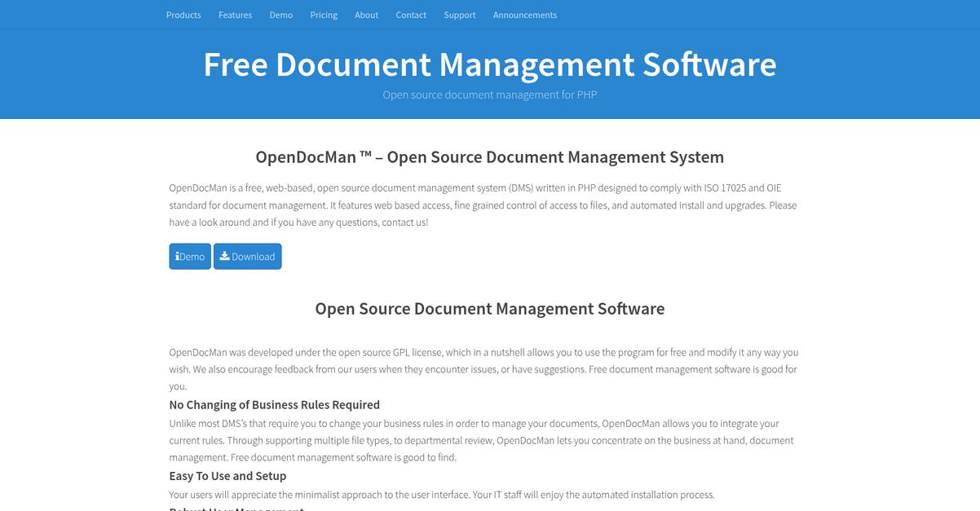The height and width of the screenshot is (511, 980).
Task: Click the 'Open source document management for PHP' tagline
Action: [x=489, y=94]
